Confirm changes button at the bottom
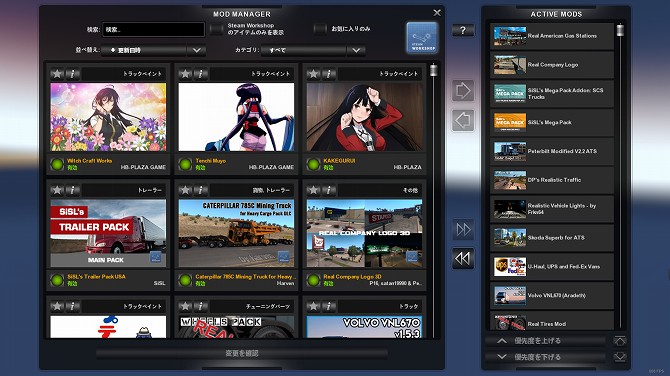The width and height of the screenshot is (670, 376). 242,353
